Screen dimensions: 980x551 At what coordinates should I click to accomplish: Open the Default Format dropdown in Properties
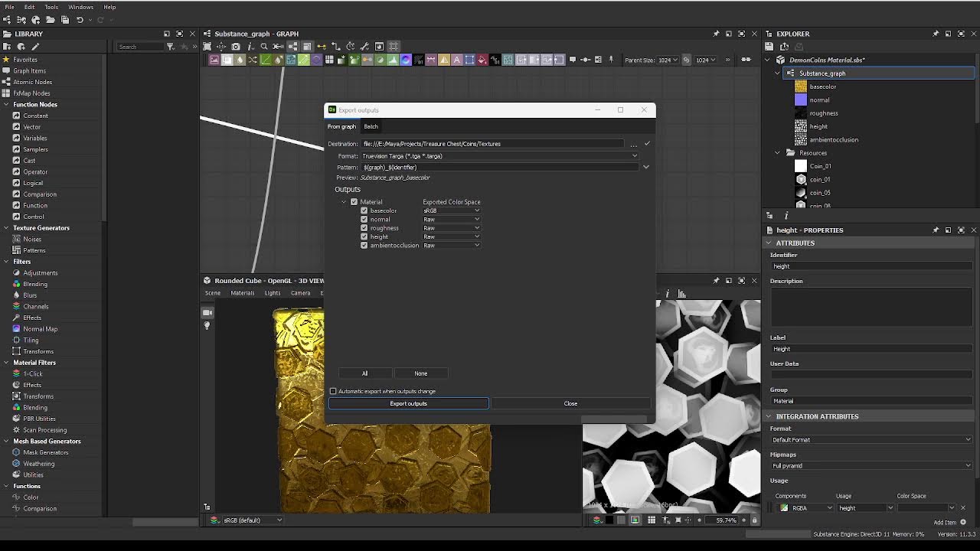tap(871, 440)
